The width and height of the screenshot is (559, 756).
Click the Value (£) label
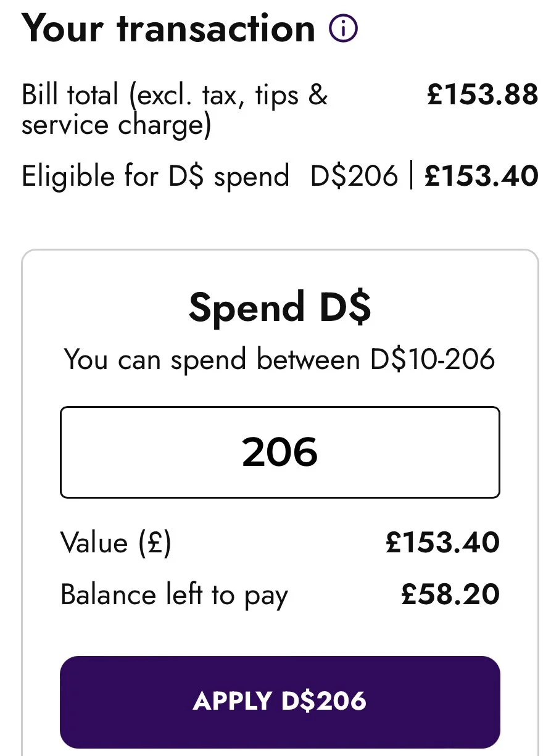tap(116, 544)
